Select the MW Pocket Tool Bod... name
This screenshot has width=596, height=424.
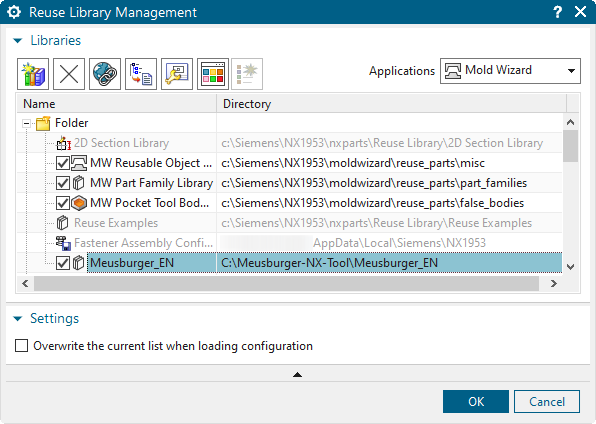pos(149,203)
